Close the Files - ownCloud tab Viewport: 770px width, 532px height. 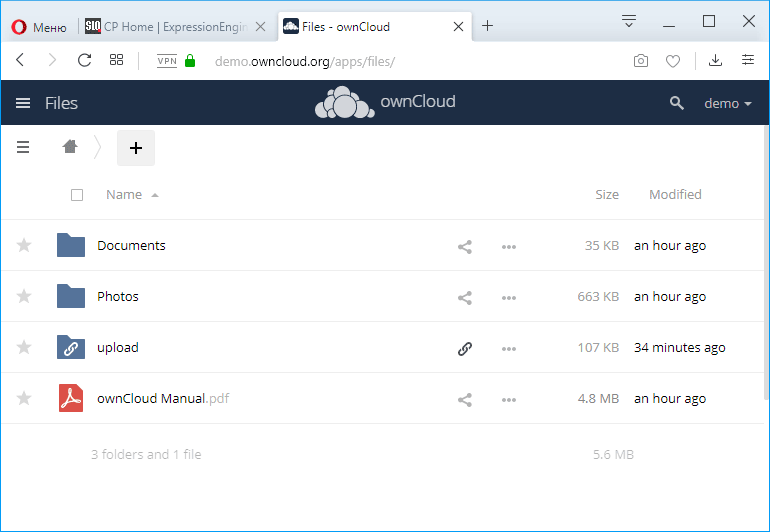[x=458, y=27]
